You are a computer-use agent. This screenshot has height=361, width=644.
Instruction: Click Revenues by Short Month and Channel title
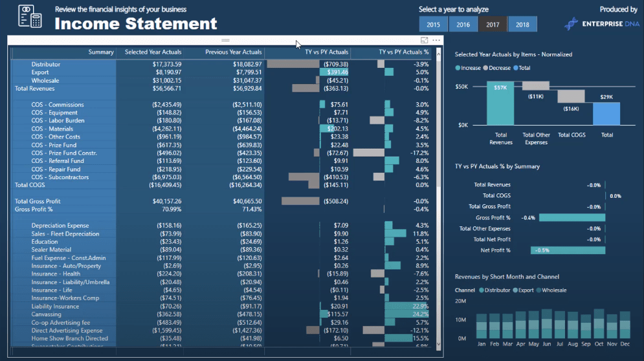point(507,277)
